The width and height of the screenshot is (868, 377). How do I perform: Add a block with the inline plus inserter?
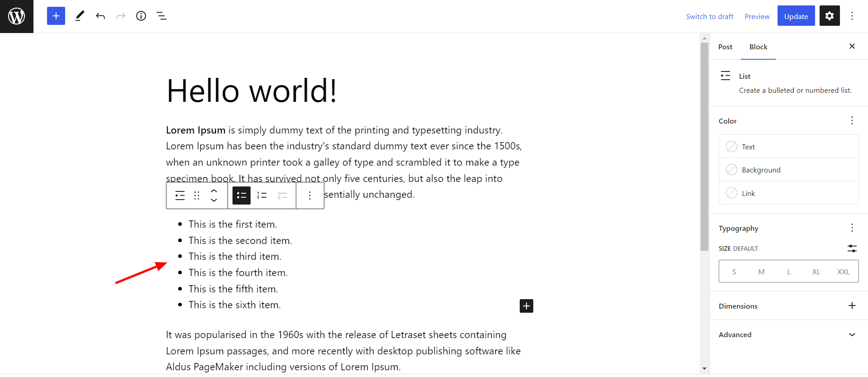click(x=526, y=306)
